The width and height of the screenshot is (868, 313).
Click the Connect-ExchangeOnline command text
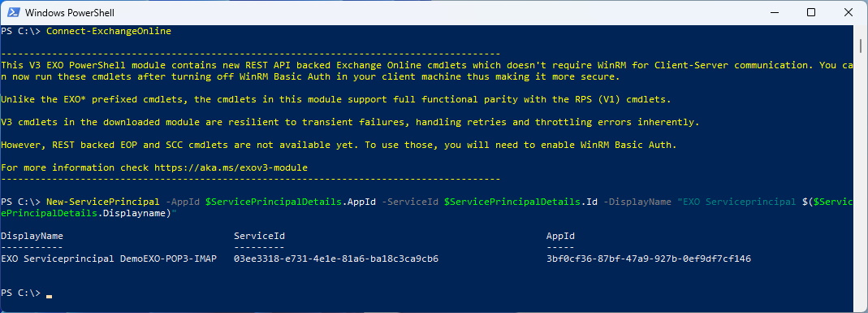tap(109, 31)
